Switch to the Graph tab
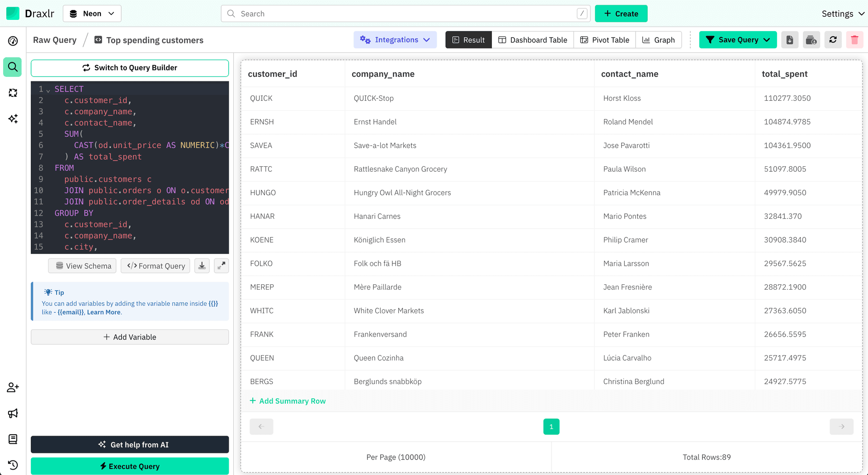The width and height of the screenshot is (868, 475). click(658, 40)
